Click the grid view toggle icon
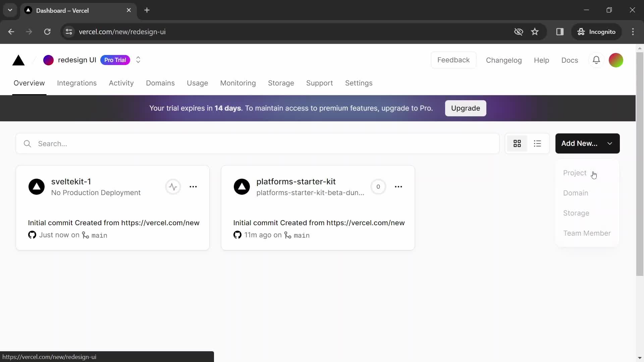Viewport: 644px width, 362px height. point(517,143)
